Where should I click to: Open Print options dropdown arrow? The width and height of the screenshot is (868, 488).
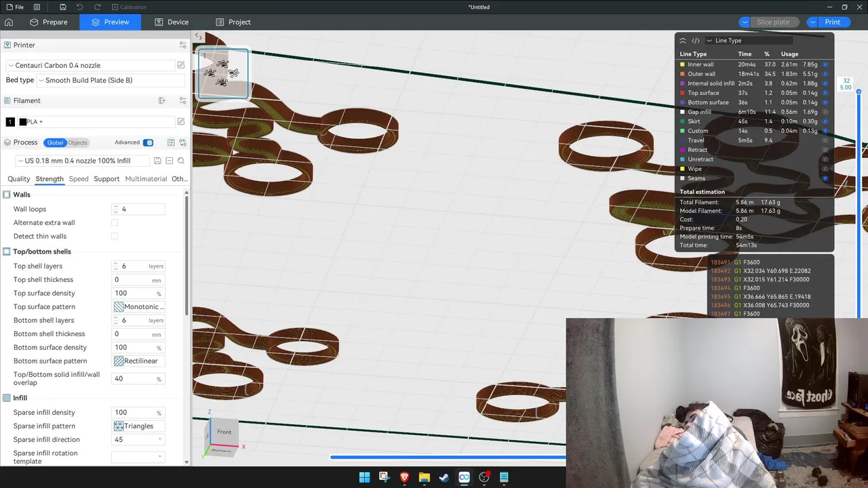pos(812,22)
